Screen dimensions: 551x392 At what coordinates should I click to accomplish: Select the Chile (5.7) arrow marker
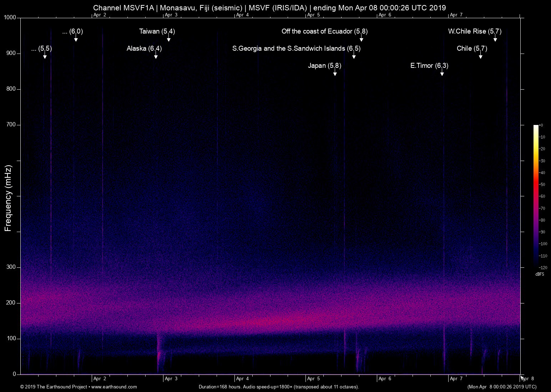pos(481,56)
